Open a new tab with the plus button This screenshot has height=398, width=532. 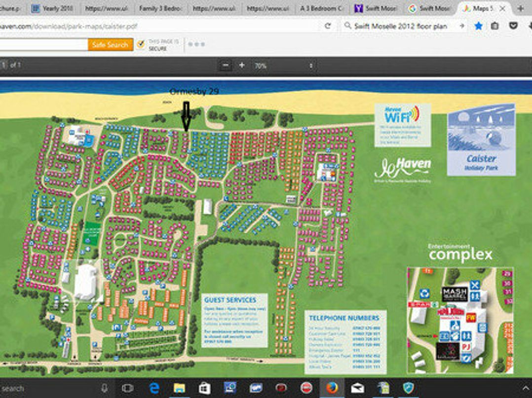click(521, 7)
